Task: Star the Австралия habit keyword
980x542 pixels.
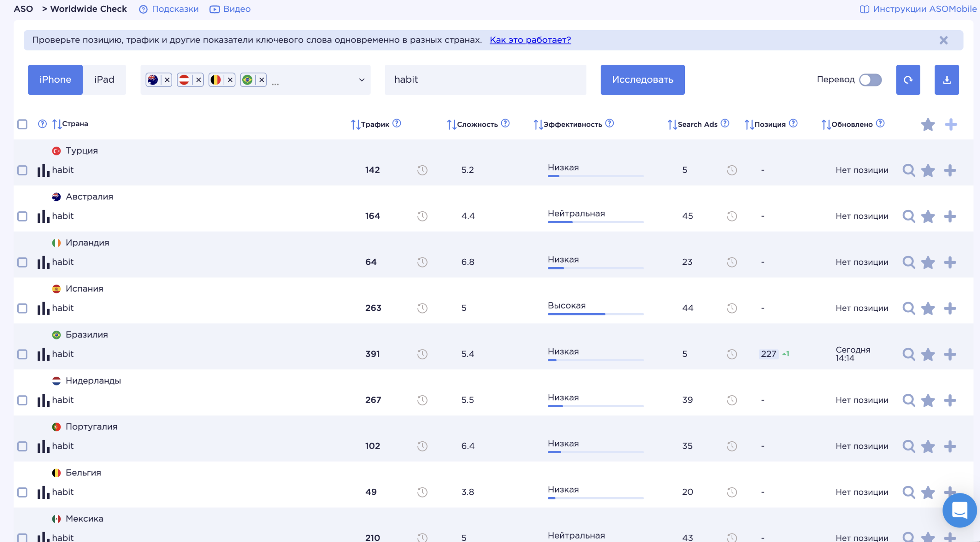Action: (x=928, y=216)
